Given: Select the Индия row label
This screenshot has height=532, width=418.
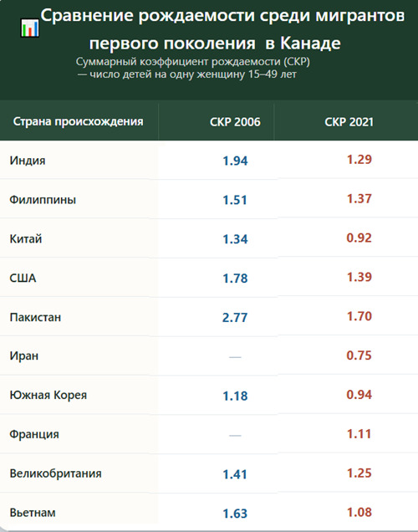Looking at the screenshot, I should pyautogui.click(x=28, y=160).
